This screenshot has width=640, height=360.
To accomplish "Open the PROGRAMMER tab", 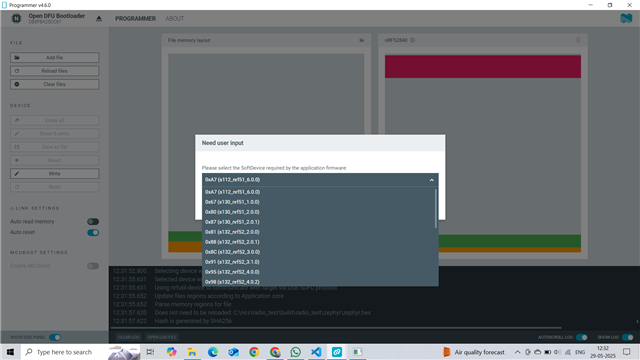I will coord(136,19).
